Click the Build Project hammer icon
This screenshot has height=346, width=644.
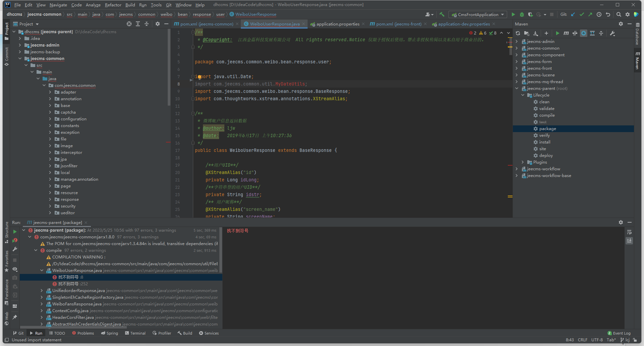coord(442,14)
